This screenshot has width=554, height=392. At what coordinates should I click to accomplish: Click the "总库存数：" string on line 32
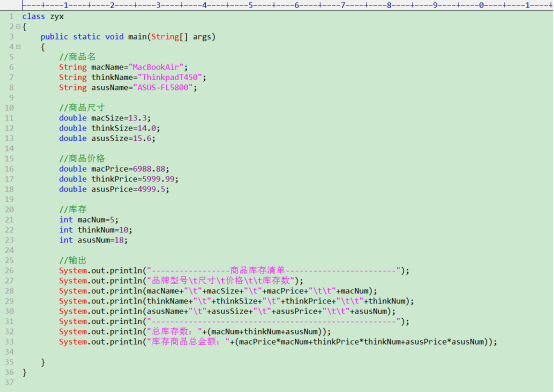point(174,332)
